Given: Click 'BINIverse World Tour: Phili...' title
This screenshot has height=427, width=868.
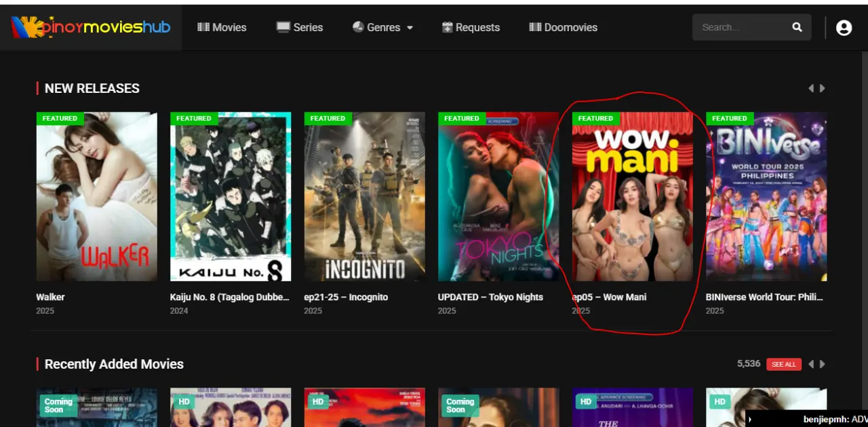Looking at the screenshot, I should [766, 297].
